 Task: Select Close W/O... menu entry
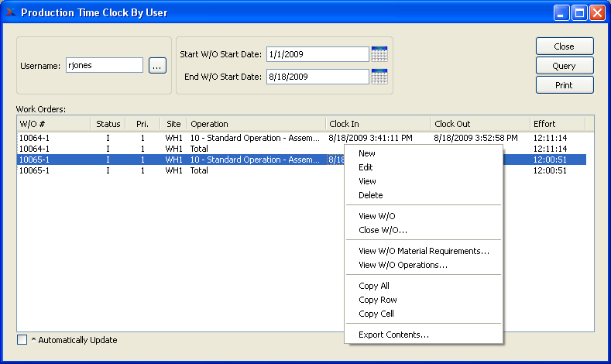pos(383,230)
